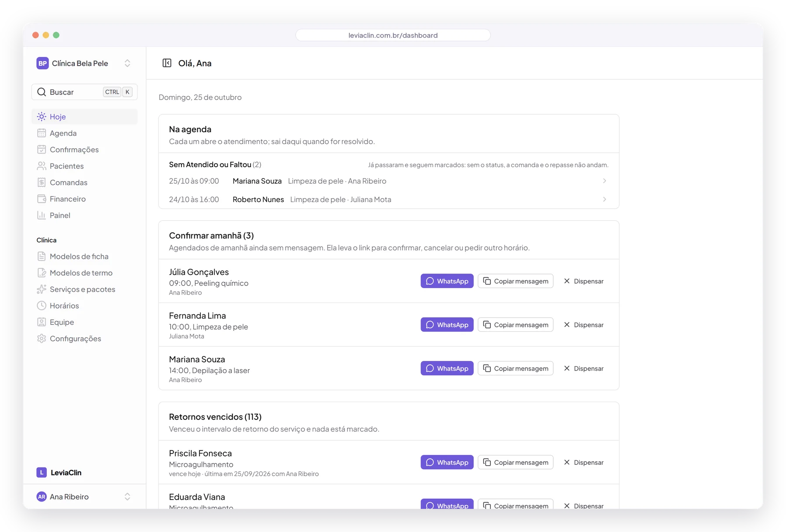Image resolution: width=786 pixels, height=532 pixels.
Task: Open Confirmações menu item
Action: click(84, 150)
